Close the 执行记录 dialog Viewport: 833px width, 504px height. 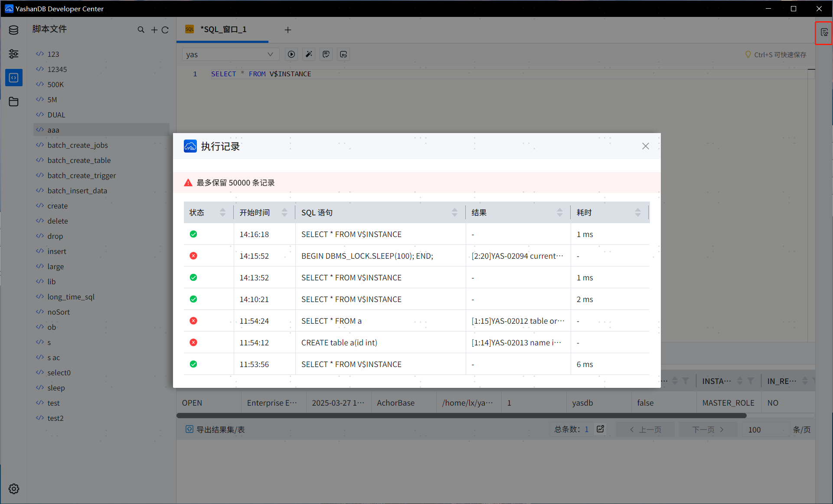(646, 146)
